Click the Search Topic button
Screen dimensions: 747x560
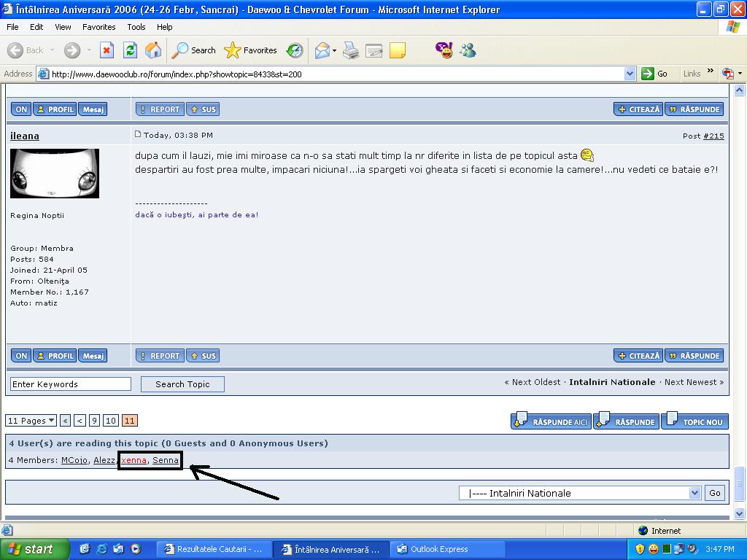coord(182,384)
